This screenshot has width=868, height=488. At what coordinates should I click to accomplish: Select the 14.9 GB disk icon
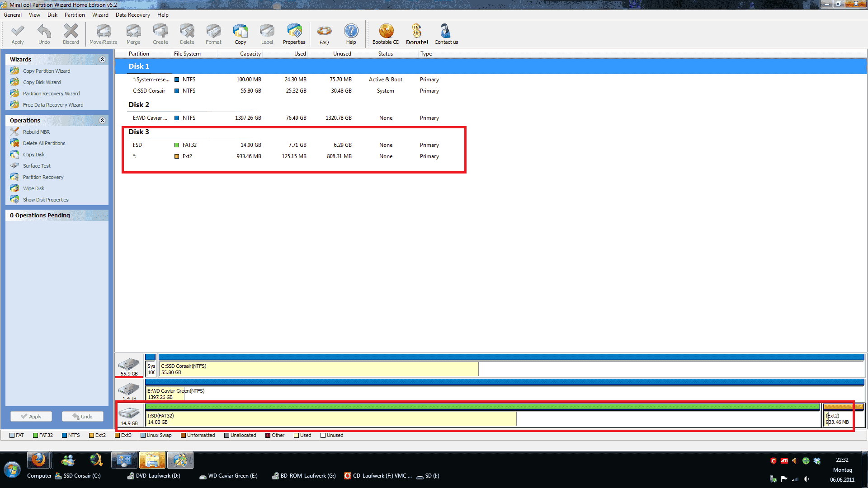click(x=129, y=416)
